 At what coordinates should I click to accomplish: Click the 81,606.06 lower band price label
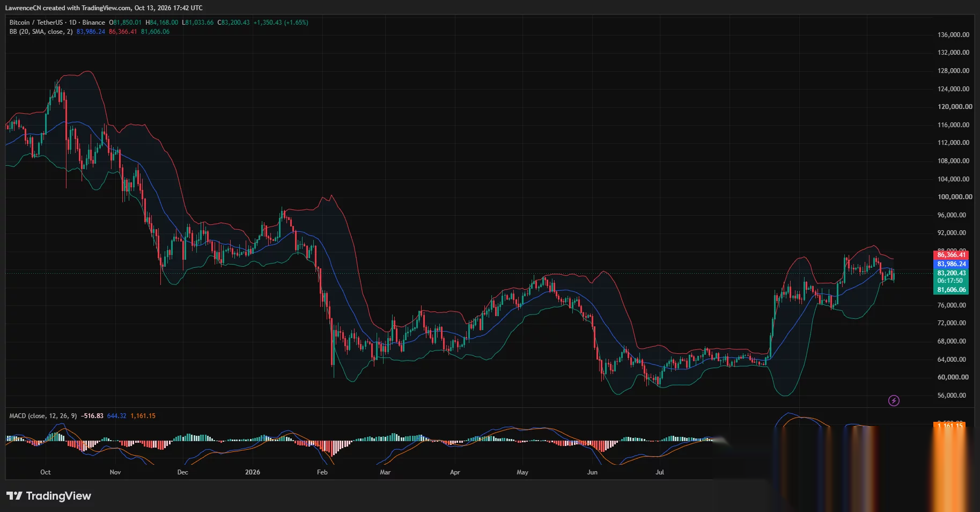951,290
